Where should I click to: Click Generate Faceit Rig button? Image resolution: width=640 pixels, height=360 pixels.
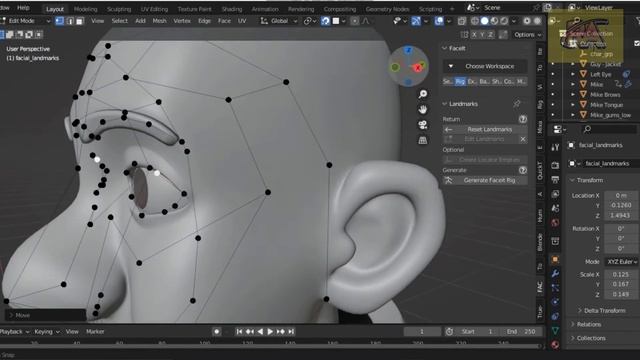coord(485,180)
